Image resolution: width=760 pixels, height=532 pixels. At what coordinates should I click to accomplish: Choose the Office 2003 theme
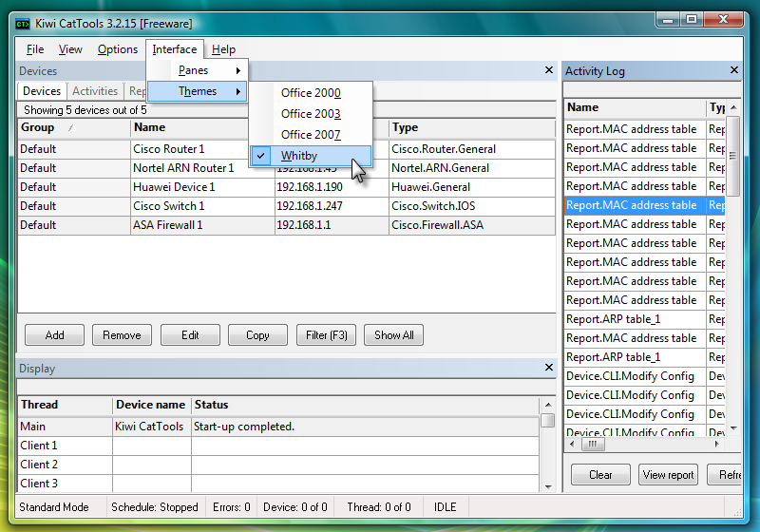point(311,114)
